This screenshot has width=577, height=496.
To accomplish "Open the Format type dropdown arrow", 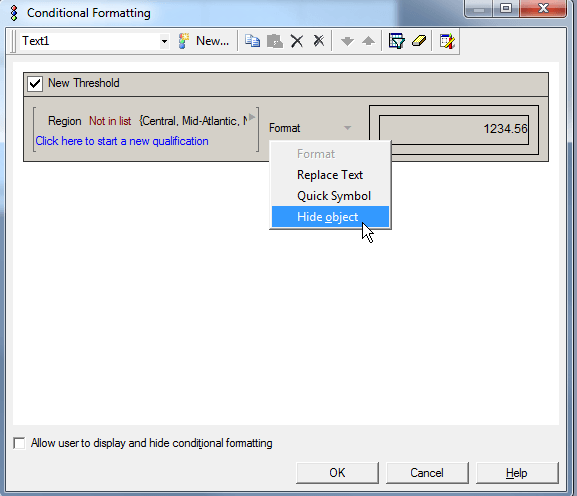I will (347, 128).
